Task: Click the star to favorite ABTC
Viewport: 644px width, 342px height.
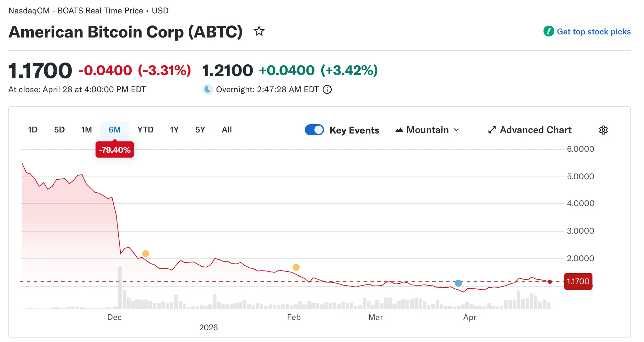Action: (259, 31)
